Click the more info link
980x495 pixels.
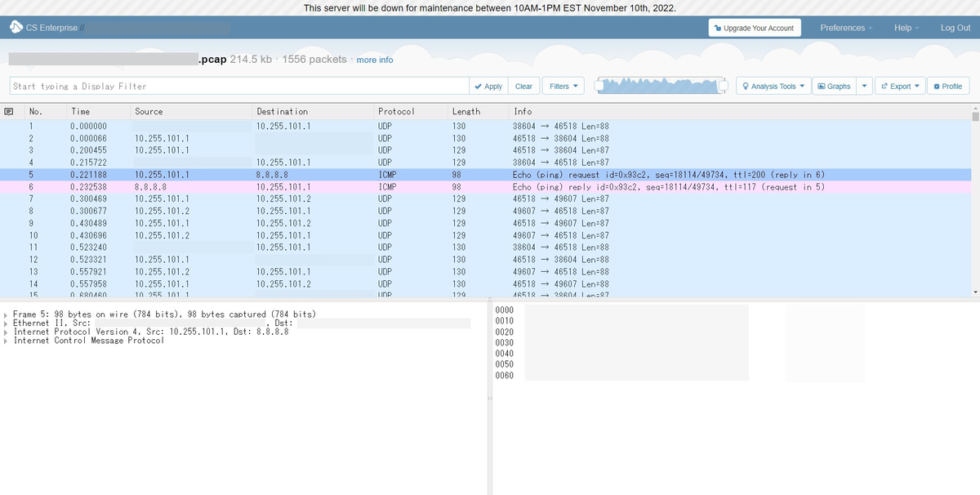(x=374, y=59)
